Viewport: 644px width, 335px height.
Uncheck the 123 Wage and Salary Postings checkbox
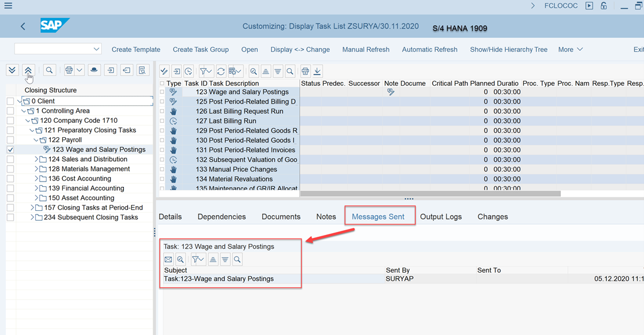[10, 150]
